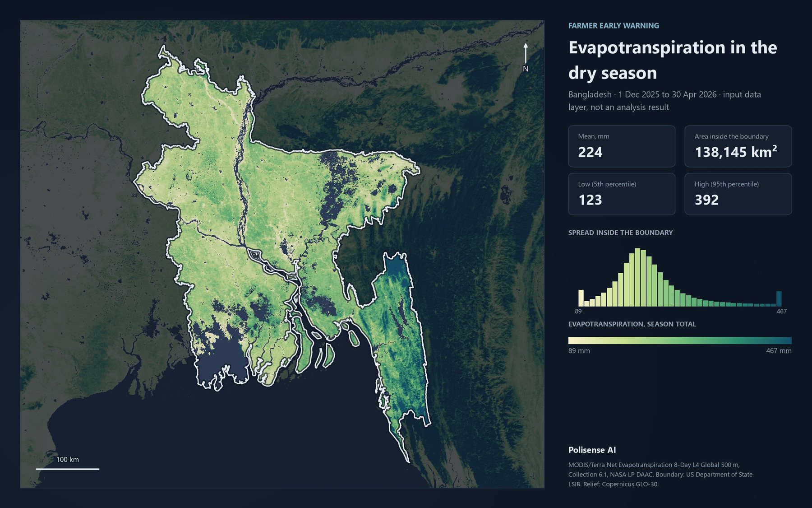
Task: Click the 'EVAPOTRANSPIRATION, SEASON TOTAL' label
Action: [632, 324]
